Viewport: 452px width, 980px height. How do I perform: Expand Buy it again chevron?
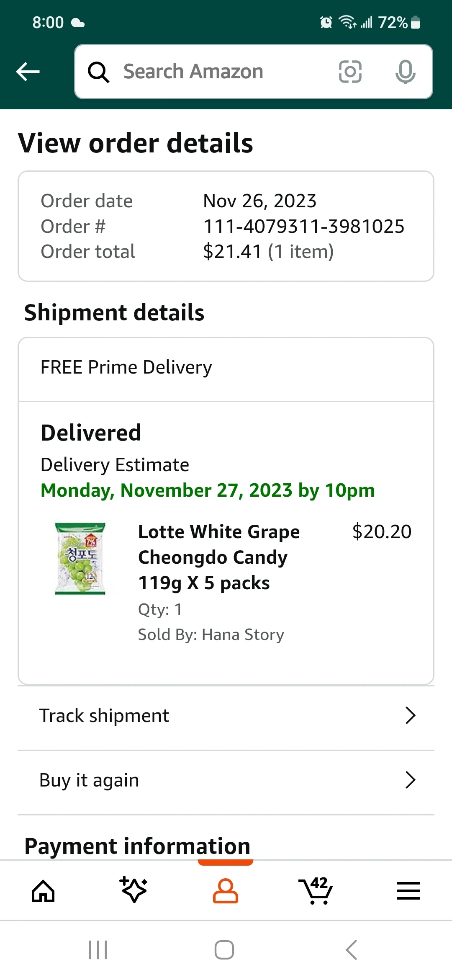point(410,780)
